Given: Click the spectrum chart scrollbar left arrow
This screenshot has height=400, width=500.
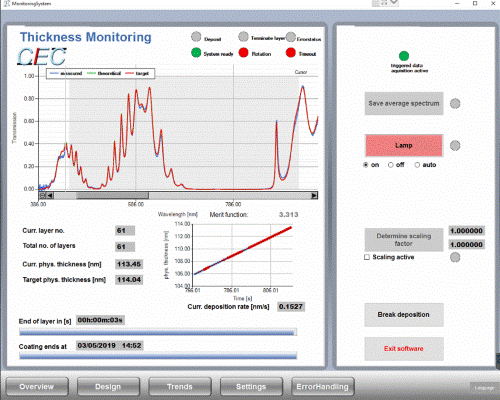Looking at the screenshot, I should (x=50, y=196).
